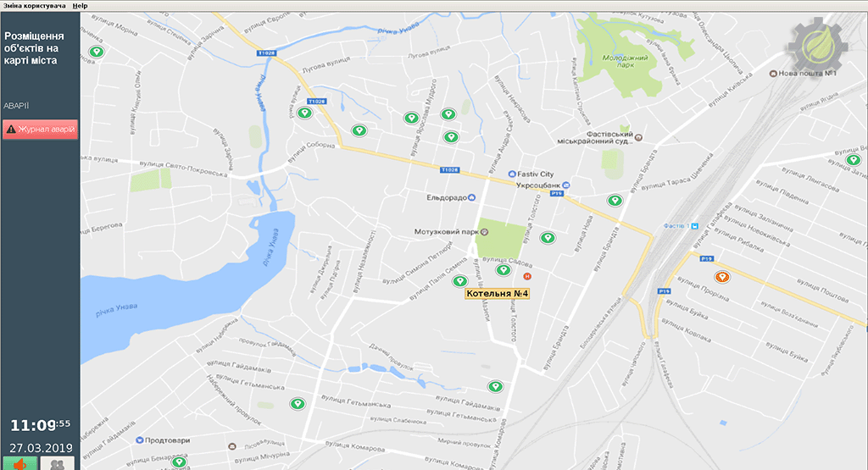Open the users icon button
Viewport: 868px width, 470px height.
pyautogui.click(x=58, y=463)
